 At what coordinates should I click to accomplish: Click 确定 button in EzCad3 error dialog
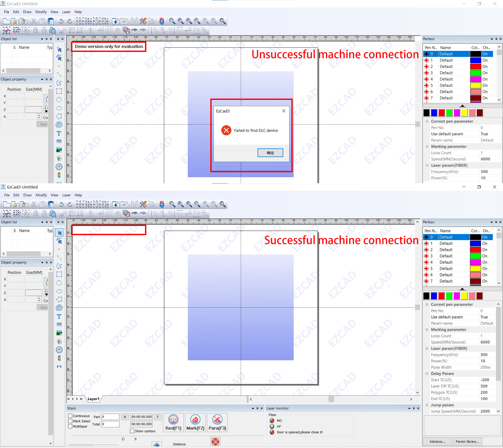pos(270,153)
